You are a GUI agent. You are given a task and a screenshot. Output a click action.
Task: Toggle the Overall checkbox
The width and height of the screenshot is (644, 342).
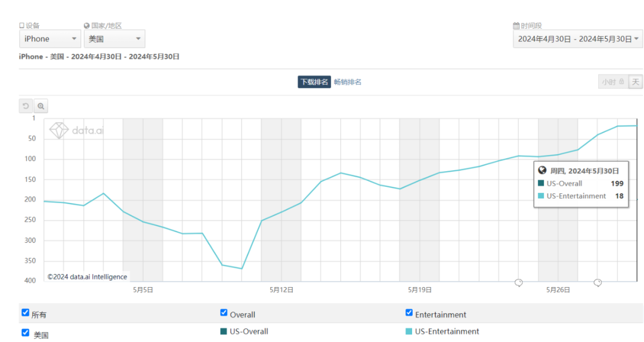(x=224, y=313)
